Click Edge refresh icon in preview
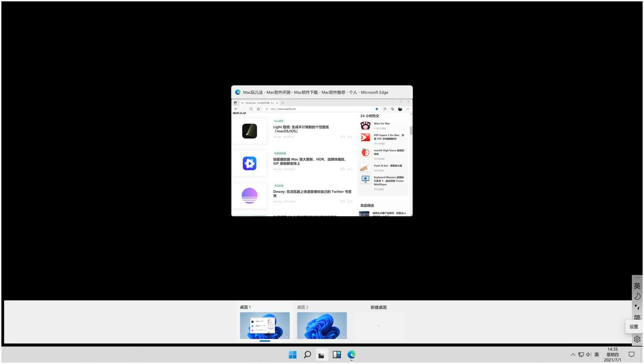This screenshot has height=364, width=644. [251, 109]
